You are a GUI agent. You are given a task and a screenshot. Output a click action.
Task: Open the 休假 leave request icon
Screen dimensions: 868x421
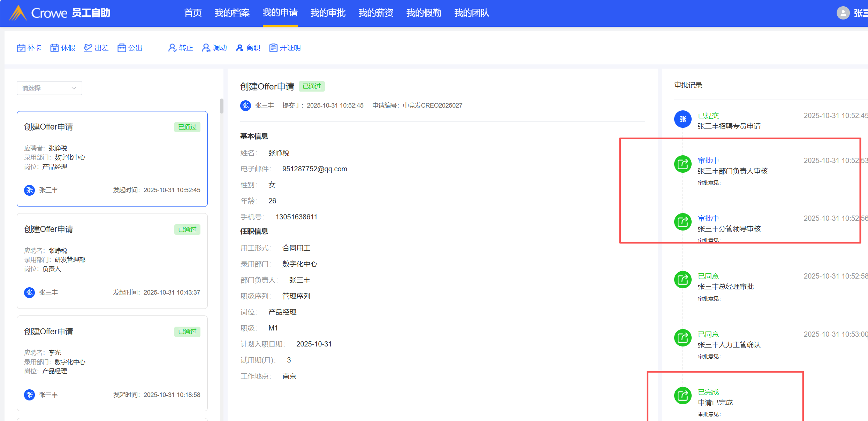(x=54, y=48)
